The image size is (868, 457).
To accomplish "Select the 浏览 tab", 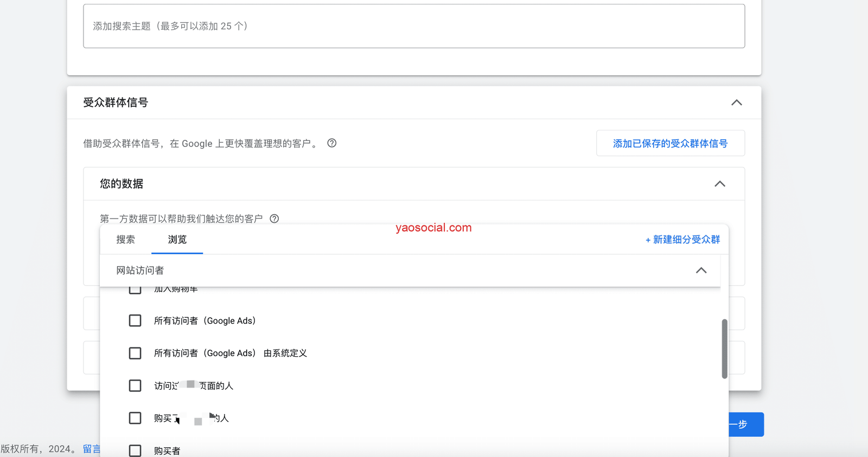I will pyautogui.click(x=177, y=240).
